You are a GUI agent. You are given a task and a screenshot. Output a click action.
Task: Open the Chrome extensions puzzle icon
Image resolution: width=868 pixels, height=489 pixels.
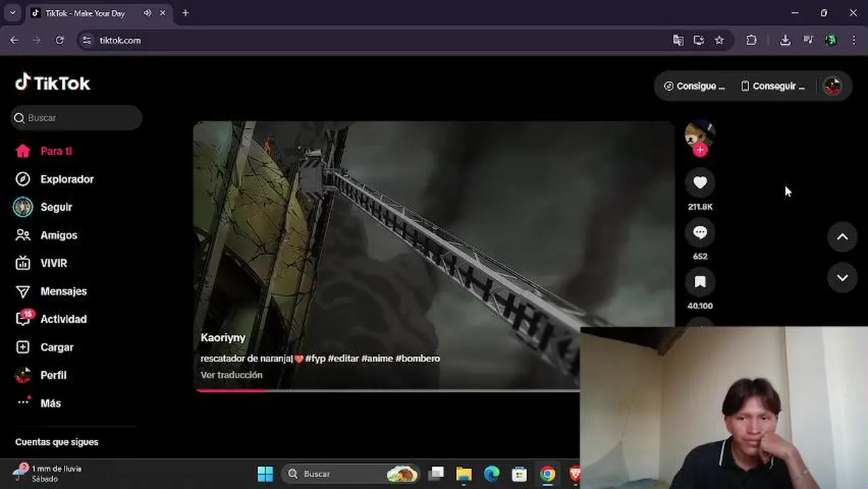coord(751,40)
